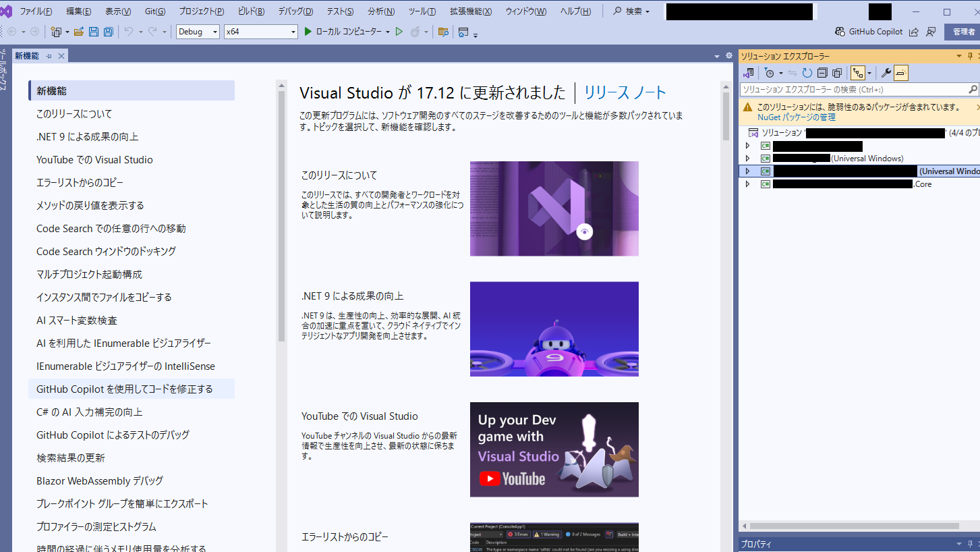Toggle the nested files view button
The image size is (980, 552).
tap(858, 73)
